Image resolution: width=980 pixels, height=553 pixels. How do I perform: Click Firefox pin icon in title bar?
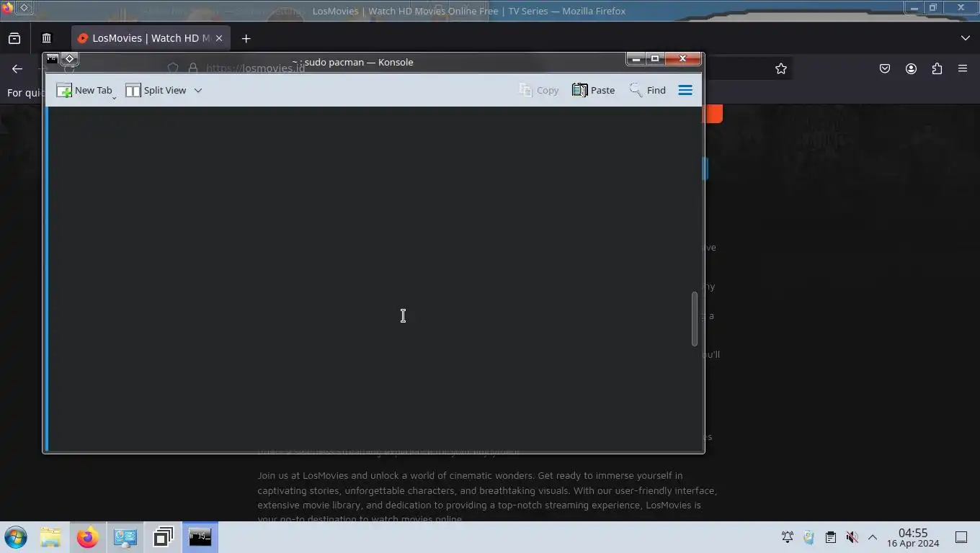[24, 7]
